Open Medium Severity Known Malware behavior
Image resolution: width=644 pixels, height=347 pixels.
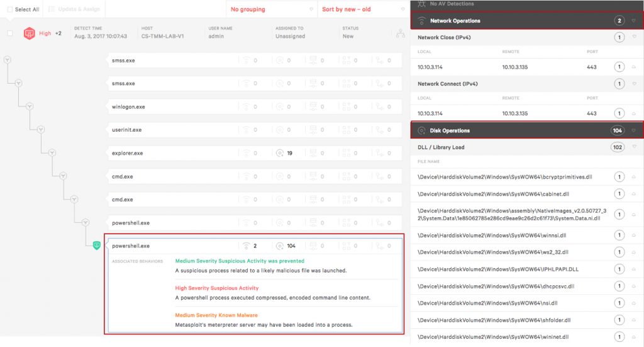[x=216, y=316]
